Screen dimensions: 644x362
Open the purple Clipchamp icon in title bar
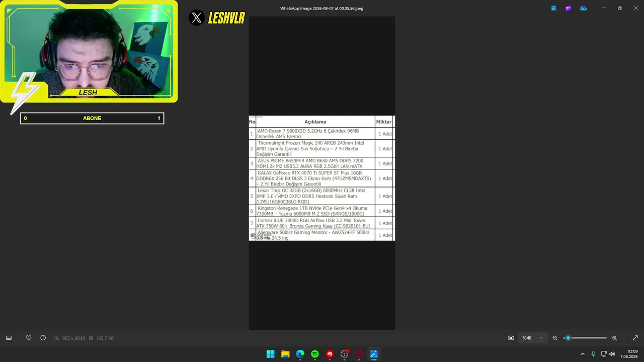568,8
